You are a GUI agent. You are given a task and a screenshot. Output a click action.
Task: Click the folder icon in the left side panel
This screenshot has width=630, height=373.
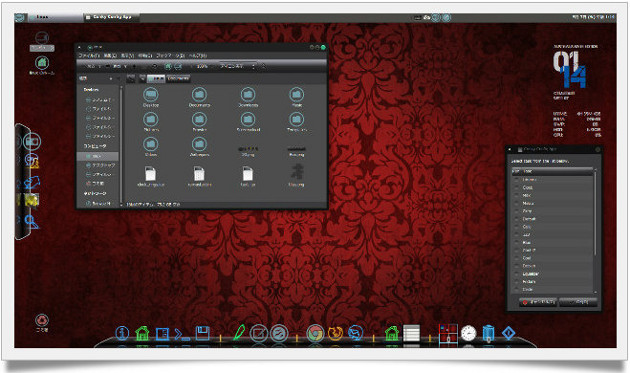click(32, 141)
